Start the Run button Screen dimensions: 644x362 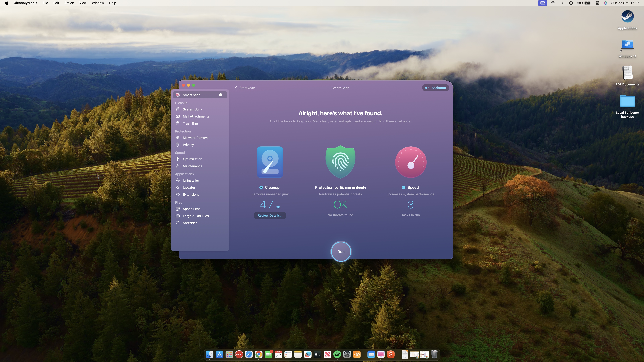click(x=341, y=252)
